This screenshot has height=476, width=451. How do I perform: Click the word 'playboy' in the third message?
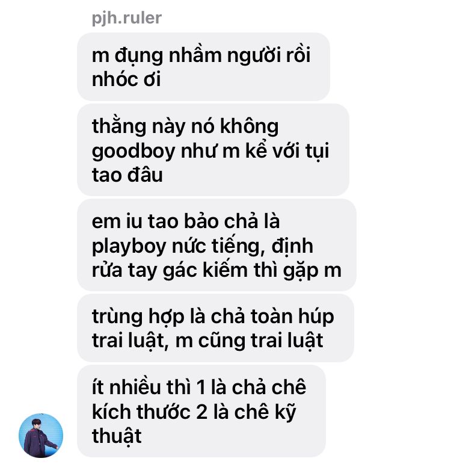(x=129, y=246)
